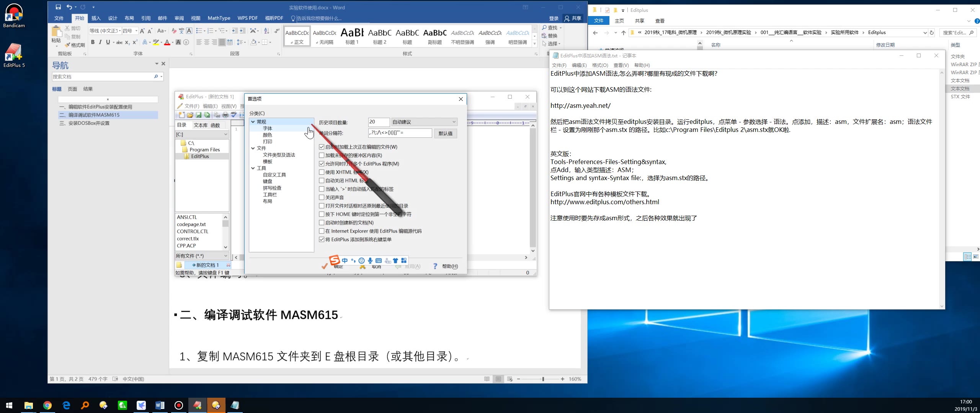Open the 自动建议 dropdown in preferences
This screenshot has height=413, width=980.
(424, 122)
